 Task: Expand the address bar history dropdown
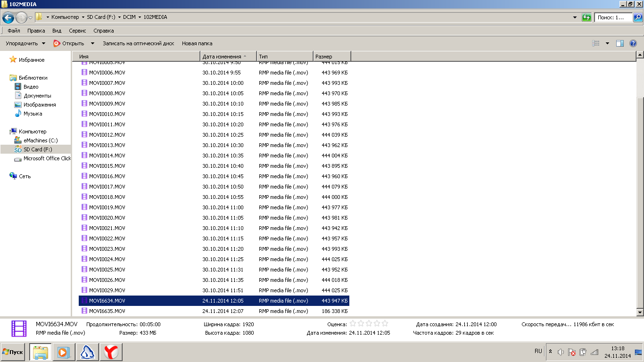[x=575, y=17]
